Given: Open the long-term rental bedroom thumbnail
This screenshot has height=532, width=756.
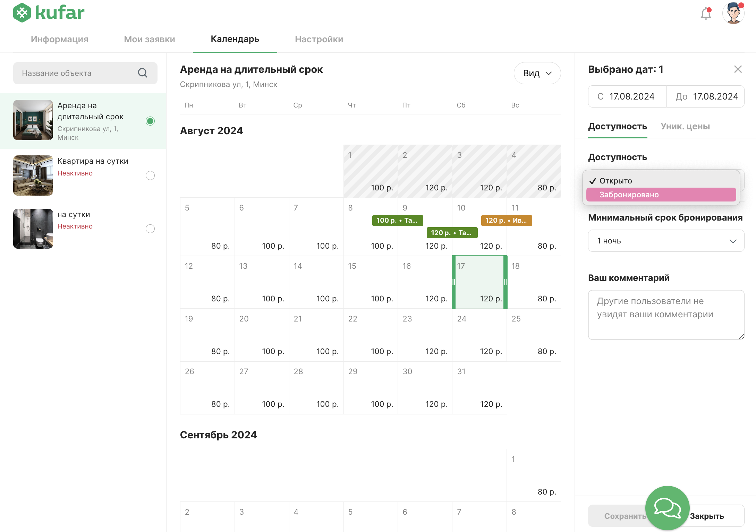Looking at the screenshot, I should pyautogui.click(x=33, y=120).
